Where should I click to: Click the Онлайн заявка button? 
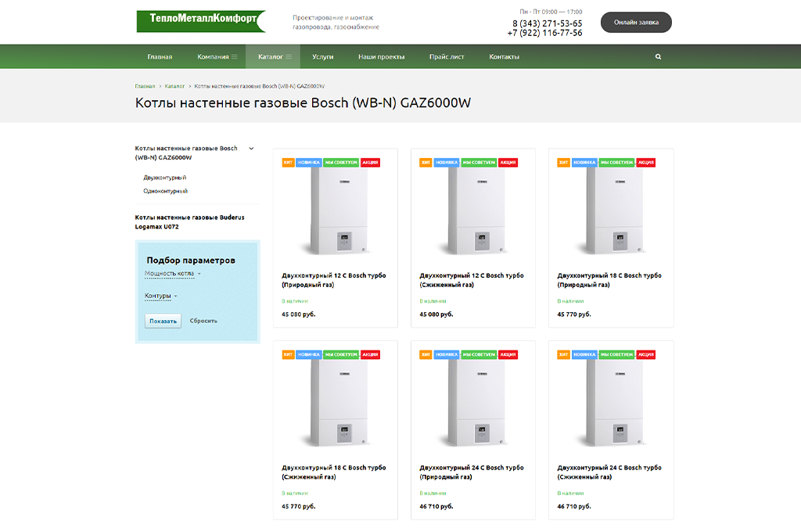pos(636,23)
